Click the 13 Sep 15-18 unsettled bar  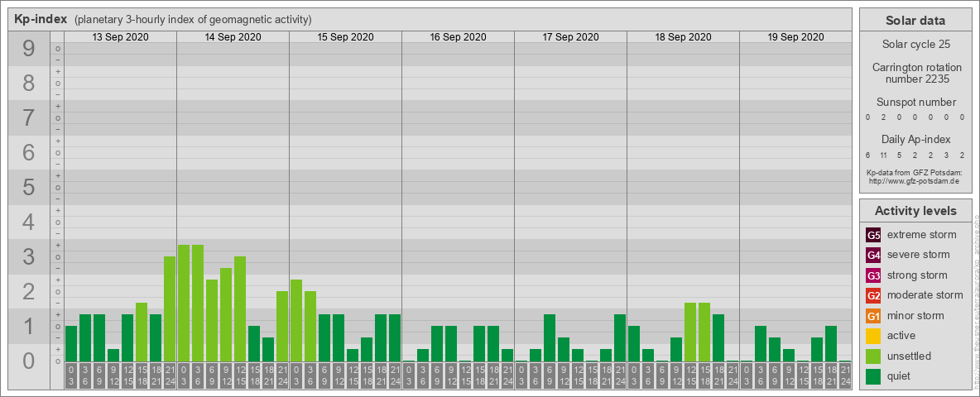(142, 332)
